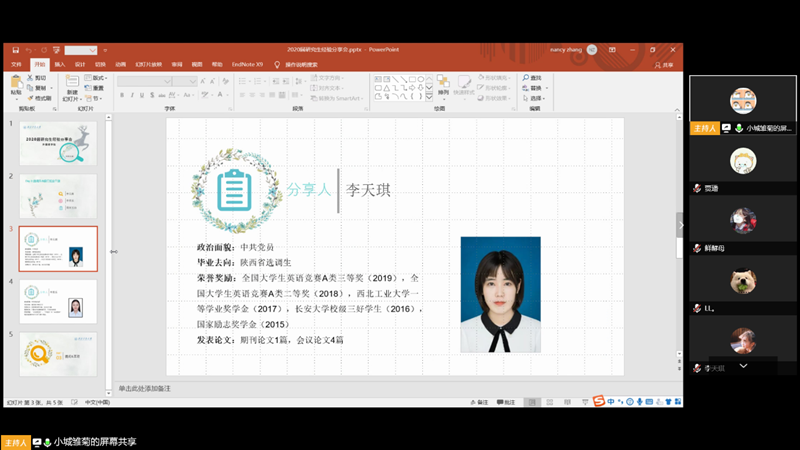Toggle Italic text formatting
This screenshot has width=800, height=450.
click(133, 96)
